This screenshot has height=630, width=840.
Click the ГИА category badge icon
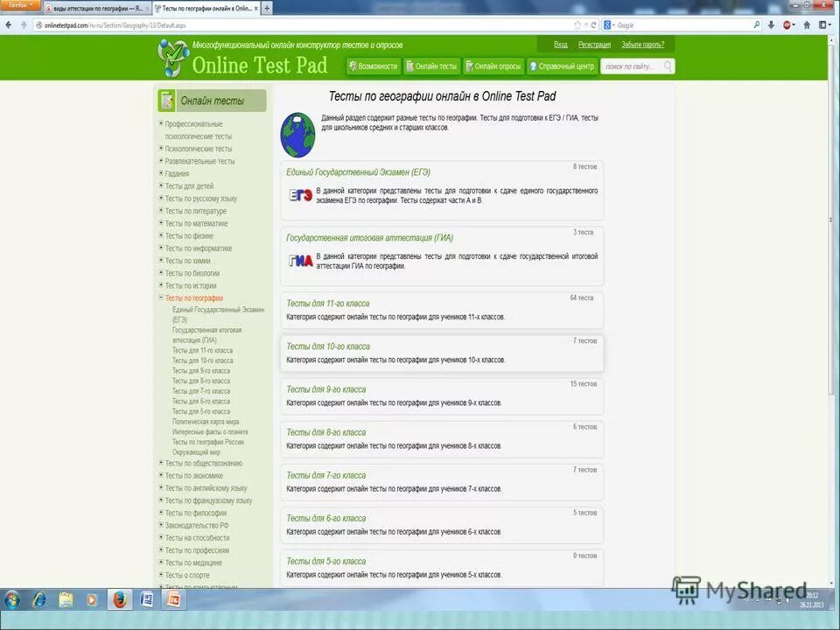(298, 259)
